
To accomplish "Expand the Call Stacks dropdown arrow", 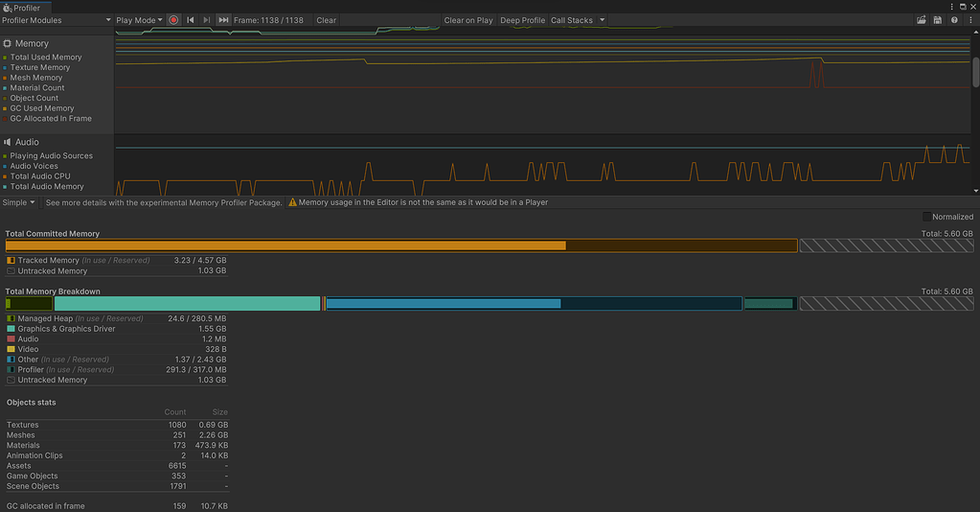I will pyautogui.click(x=602, y=20).
